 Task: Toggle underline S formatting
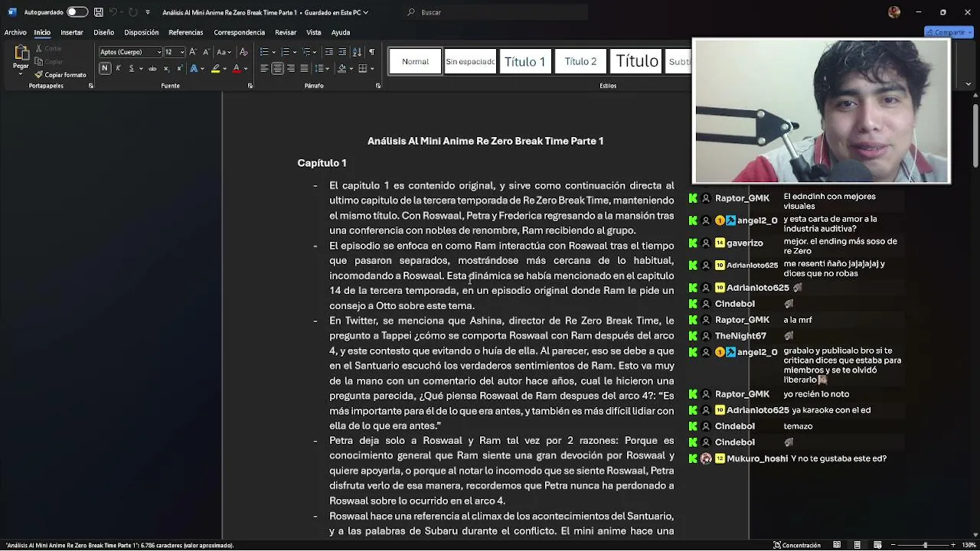coord(131,69)
